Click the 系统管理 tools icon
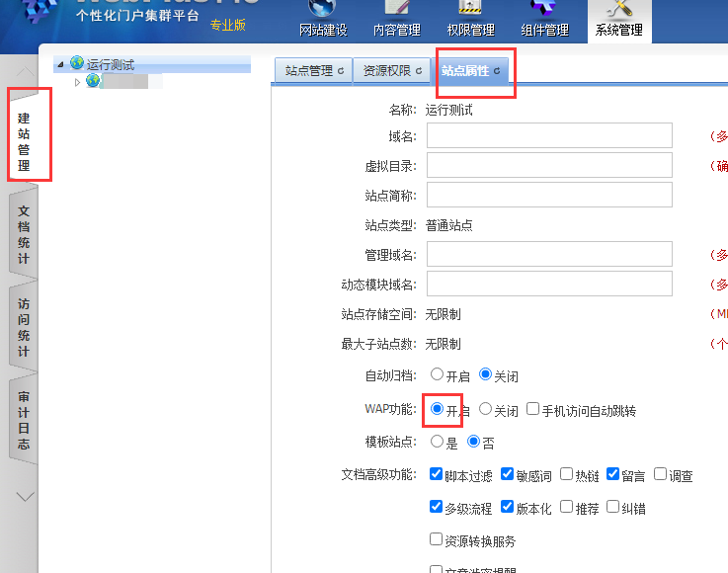 [x=619, y=8]
